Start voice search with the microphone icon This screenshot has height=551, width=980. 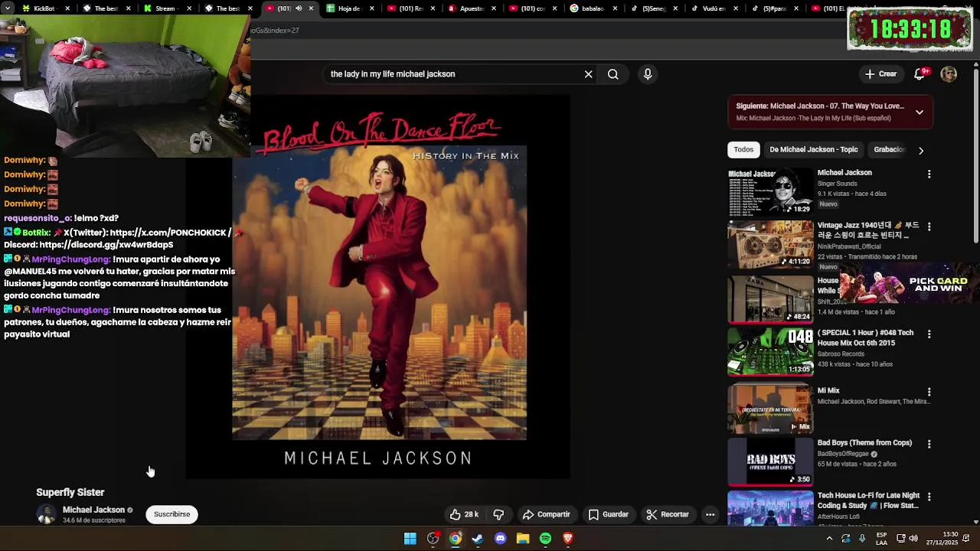(648, 74)
